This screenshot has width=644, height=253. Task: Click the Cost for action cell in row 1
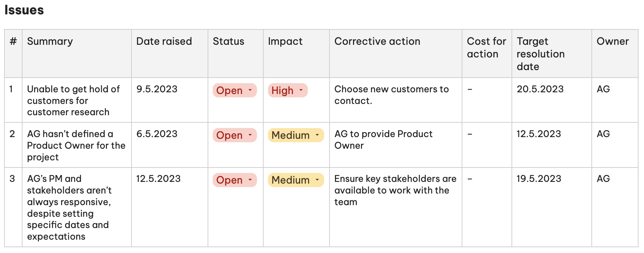pos(470,89)
